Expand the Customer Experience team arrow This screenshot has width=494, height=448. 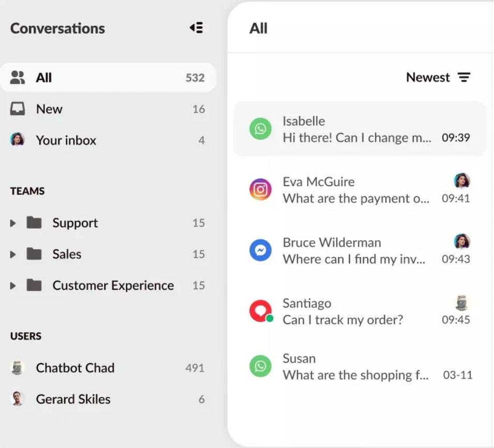coord(13,286)
